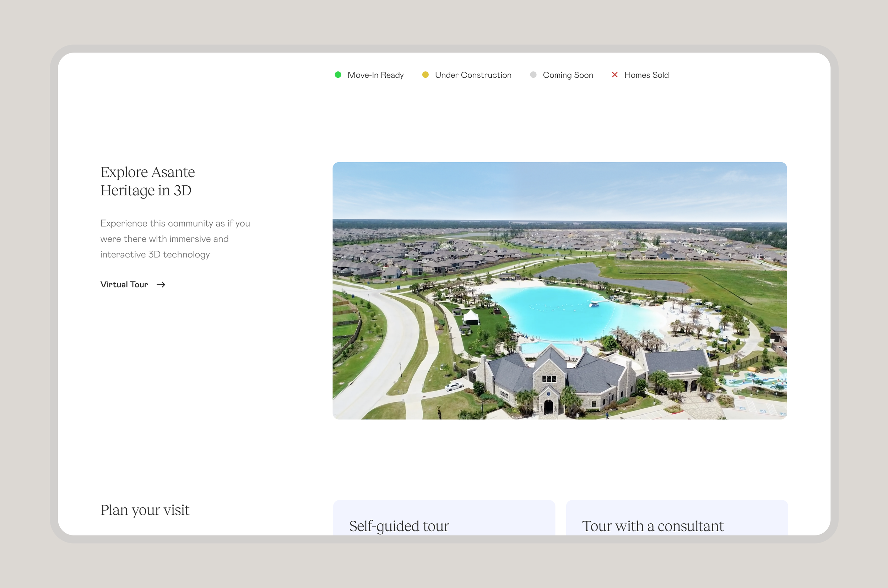Click the green Move-In Ready dot
888x588 pixels.
[338, 75]
